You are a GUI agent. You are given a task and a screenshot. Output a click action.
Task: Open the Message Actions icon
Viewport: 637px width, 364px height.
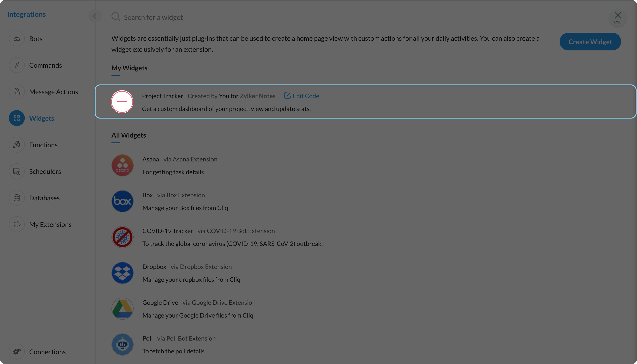[17, 92]
